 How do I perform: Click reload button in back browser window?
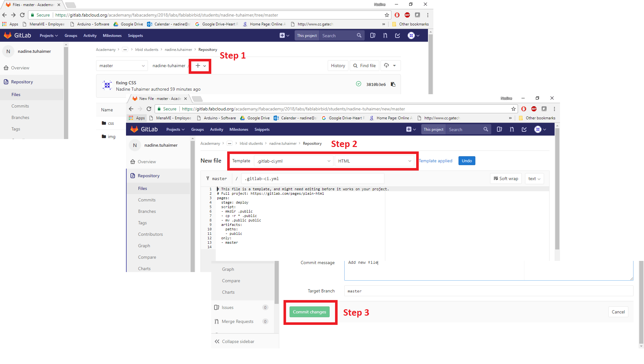coord(22,15)
